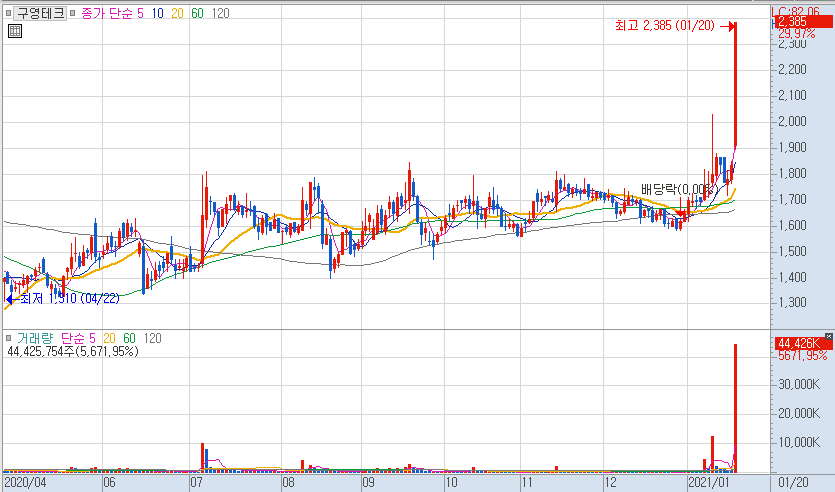Screen dimensions: 835x492
Task: Click the 20,000K volume axis label
Action: coord(799,413)
